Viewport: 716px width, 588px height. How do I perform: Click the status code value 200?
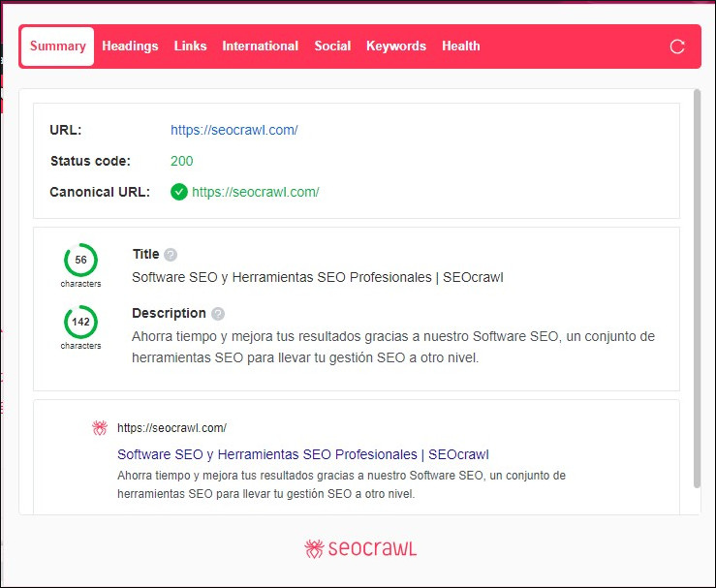coord(182,161)
